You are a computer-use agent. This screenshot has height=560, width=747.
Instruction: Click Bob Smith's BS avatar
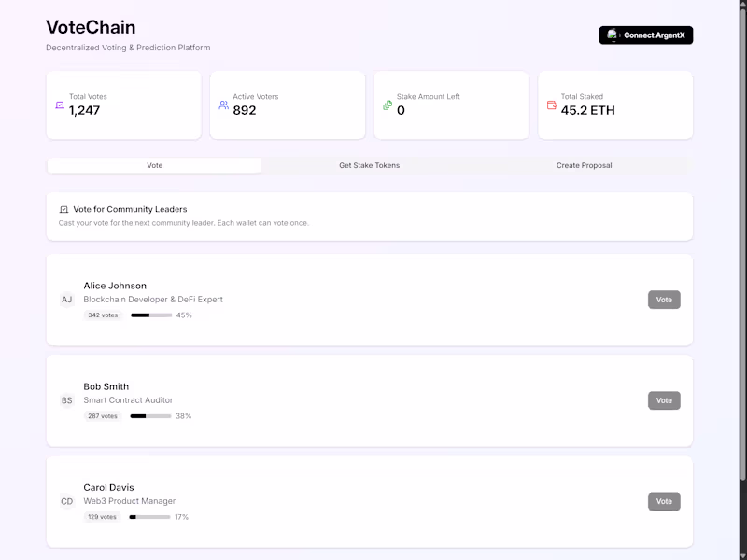(66, 400)
